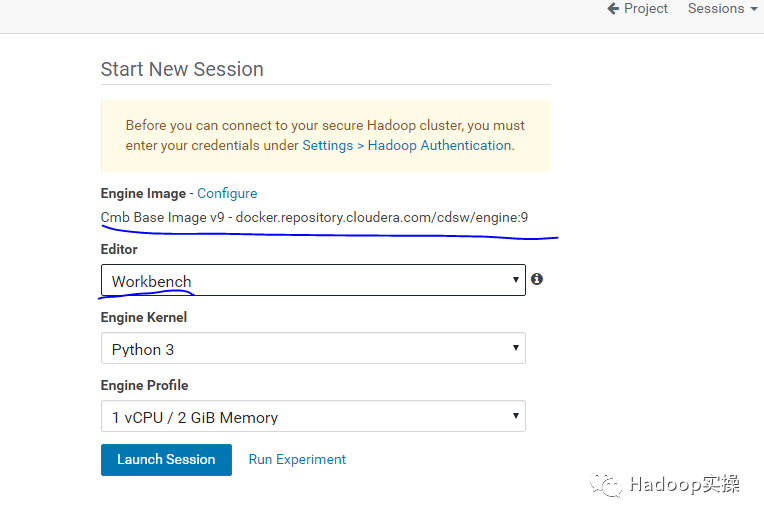764x519 pixels.
Task: Click the Run Experiment link
Action: pyautogui.click(x=297, y=460)
